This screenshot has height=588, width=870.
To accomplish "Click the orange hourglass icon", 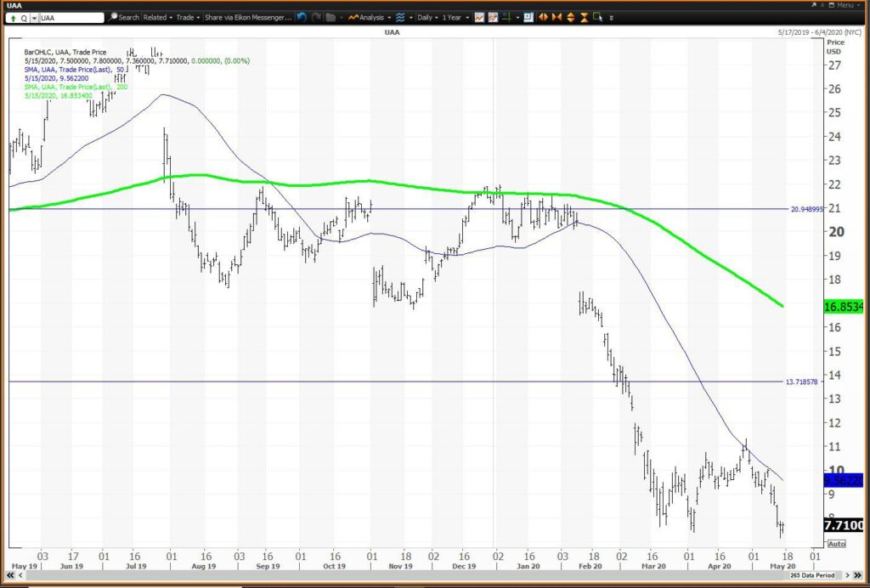I will tap(585, 18).
